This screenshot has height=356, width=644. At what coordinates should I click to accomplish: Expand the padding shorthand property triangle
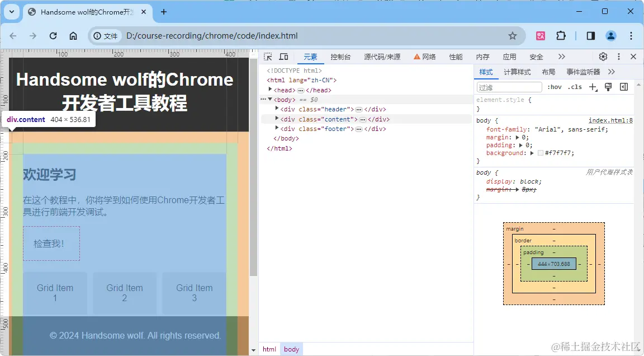point(521,145)
